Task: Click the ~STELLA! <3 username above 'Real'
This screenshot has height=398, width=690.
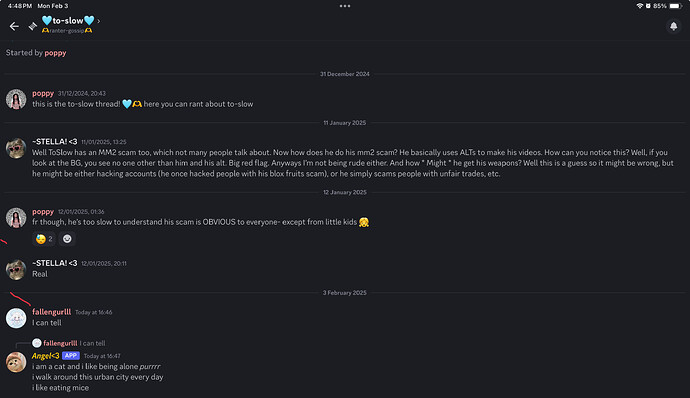Action: [x=55, y=263]
